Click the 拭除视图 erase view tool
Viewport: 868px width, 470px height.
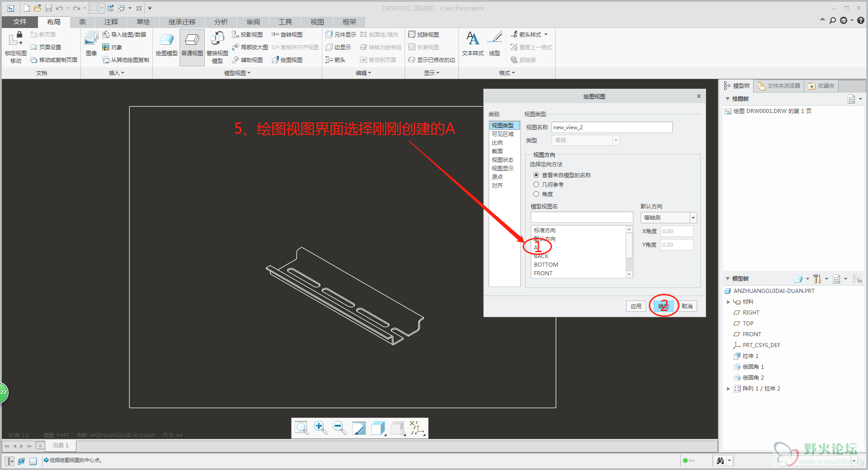[424, 34]
